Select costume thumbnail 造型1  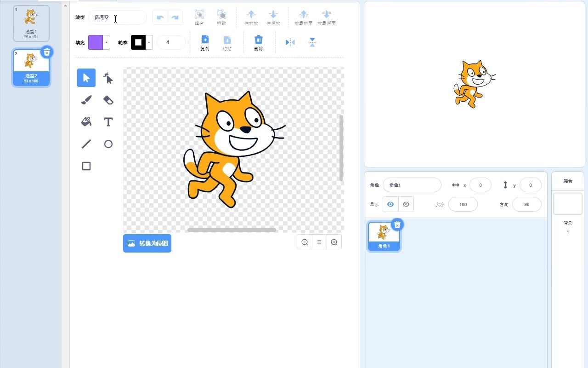(x=31, y=23)
